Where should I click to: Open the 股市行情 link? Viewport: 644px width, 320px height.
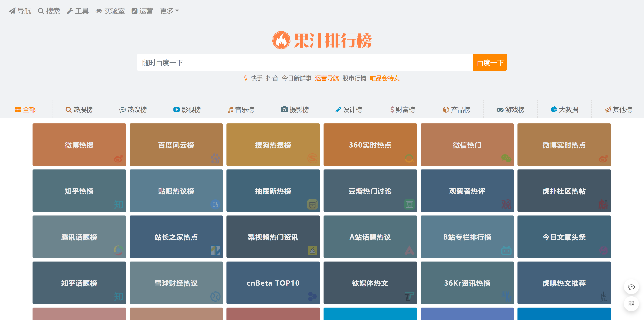click(x=354, y=78)
